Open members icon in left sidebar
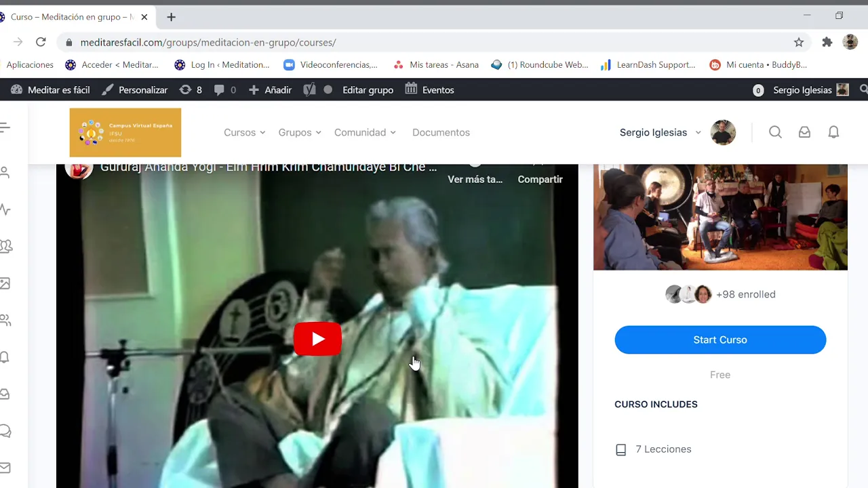 (5, 320)
